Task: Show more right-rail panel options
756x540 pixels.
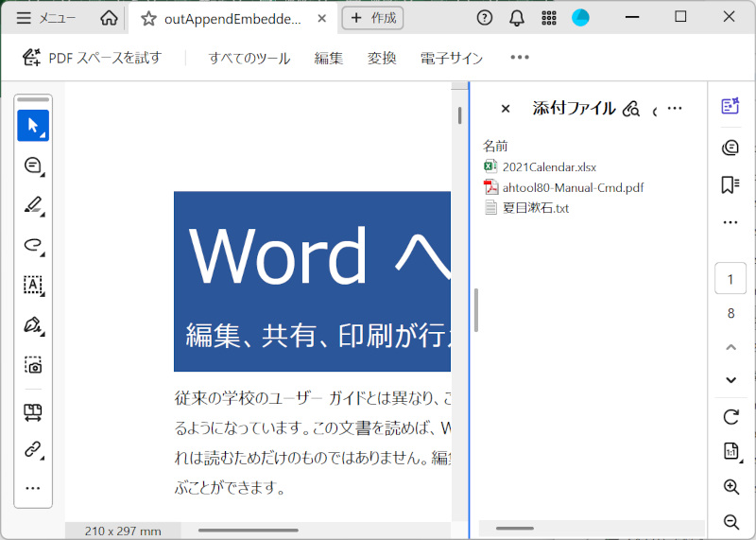Action: [730, 222]
